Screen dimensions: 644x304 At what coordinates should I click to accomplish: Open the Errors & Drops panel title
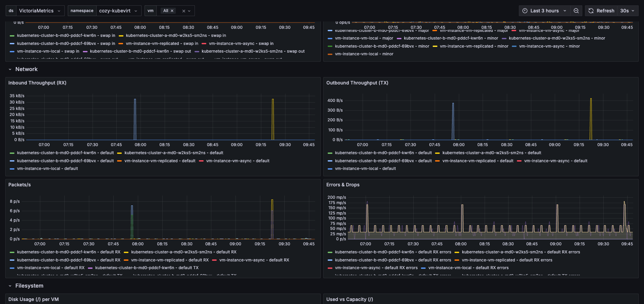click(343, 185)
